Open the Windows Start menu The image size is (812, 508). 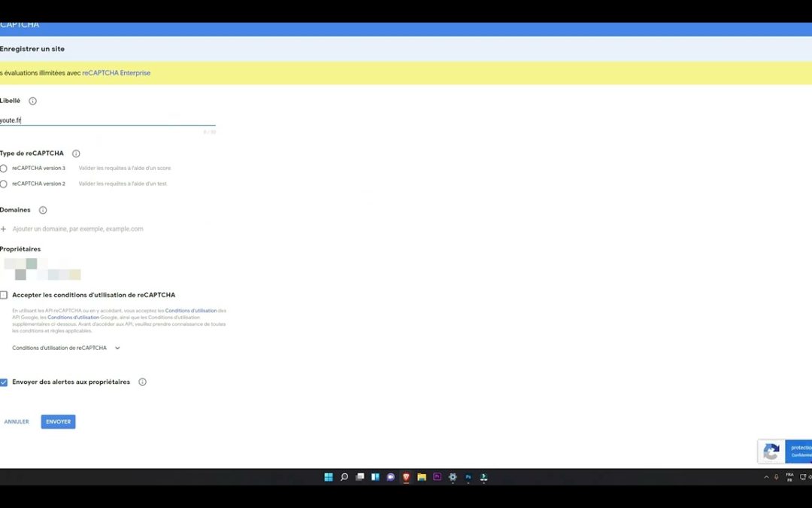click(x=329, y=477)
